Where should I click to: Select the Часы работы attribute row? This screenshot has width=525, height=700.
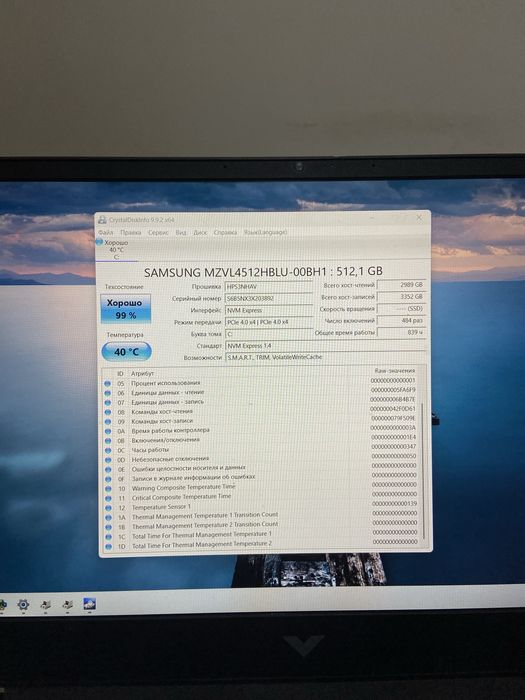tap(261, 450)
